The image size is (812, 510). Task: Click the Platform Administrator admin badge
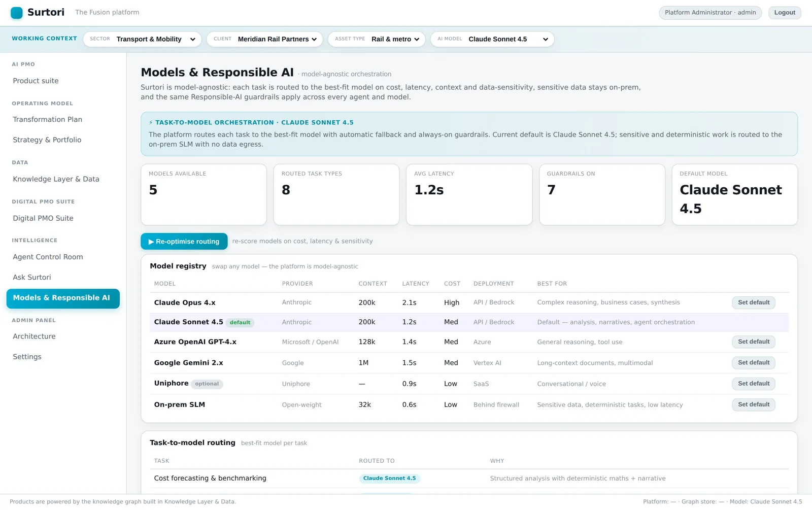click(710, 13)
